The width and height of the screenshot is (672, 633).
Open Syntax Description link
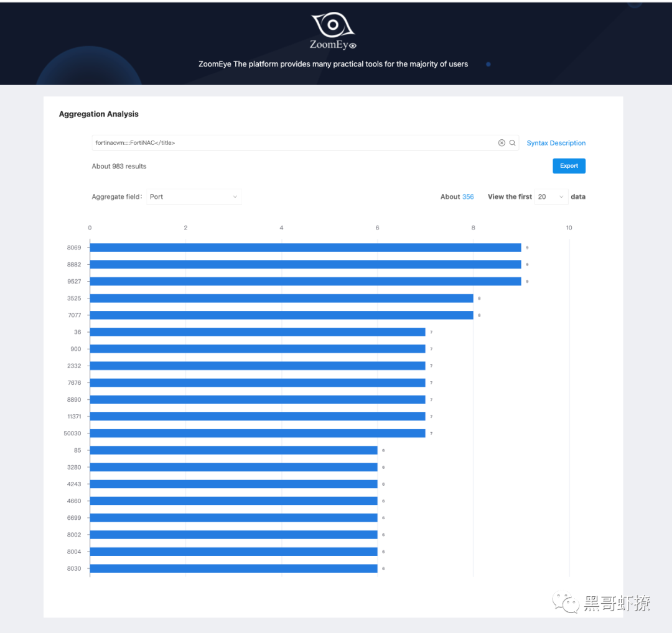pos(556,143)
